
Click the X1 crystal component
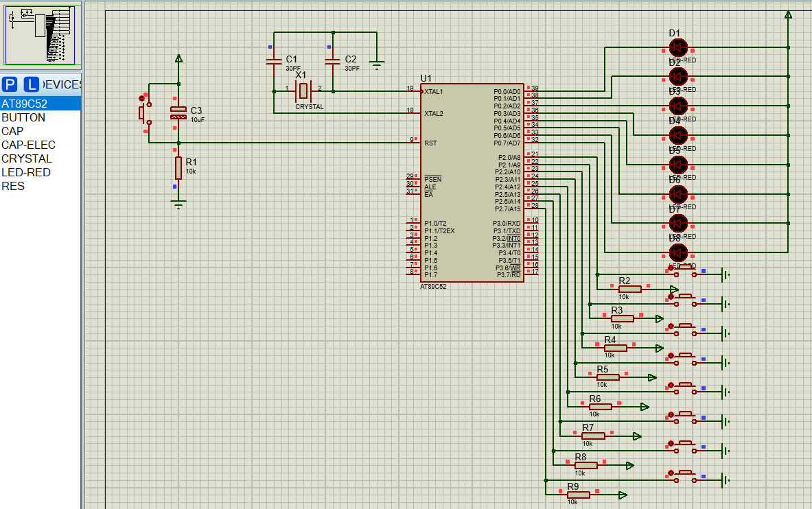click(303, 91)
